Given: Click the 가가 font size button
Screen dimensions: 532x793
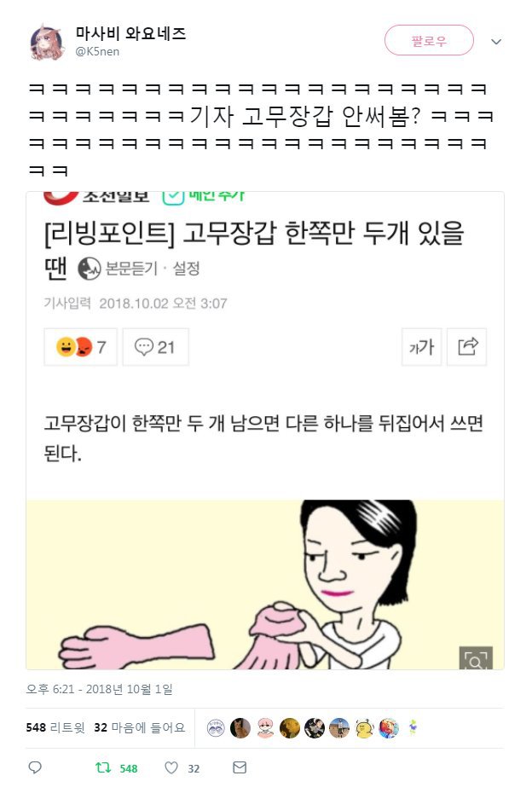Looking at the screenshot, I should [x=421, y=347].
